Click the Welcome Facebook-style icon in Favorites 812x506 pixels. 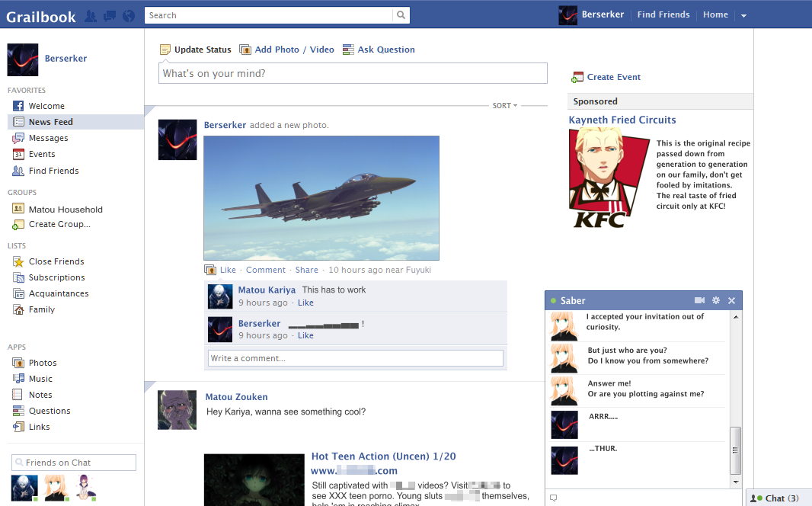tap(18, 106)
